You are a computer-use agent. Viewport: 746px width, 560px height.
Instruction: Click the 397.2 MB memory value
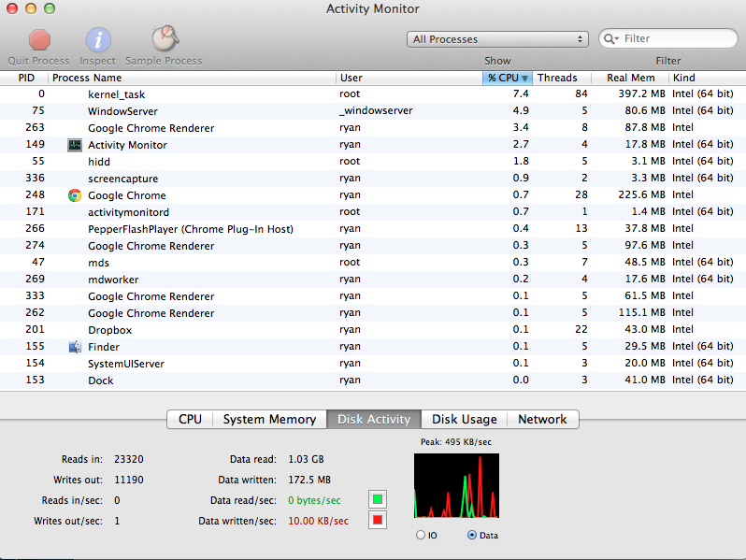[x=641, y=93]
